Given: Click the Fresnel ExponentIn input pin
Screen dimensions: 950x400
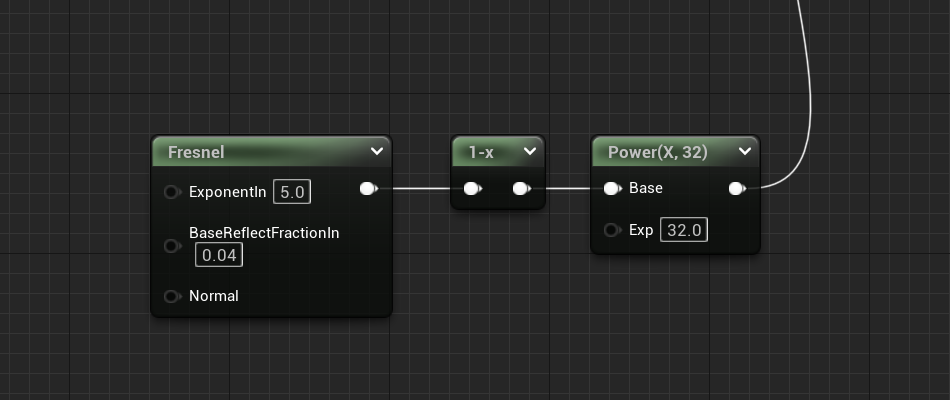Looking at the screenshot, I should (x=172, y=192).
